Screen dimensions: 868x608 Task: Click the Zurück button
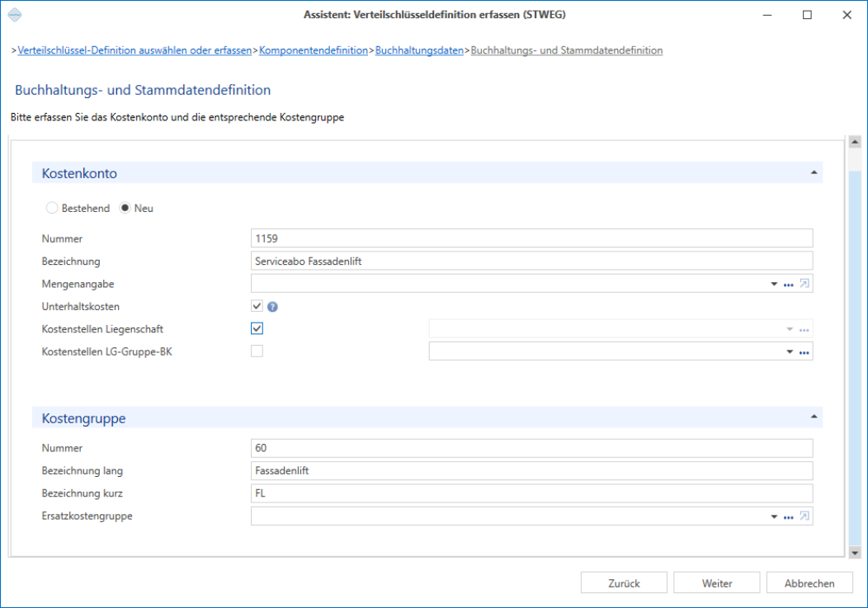(624, 583)
